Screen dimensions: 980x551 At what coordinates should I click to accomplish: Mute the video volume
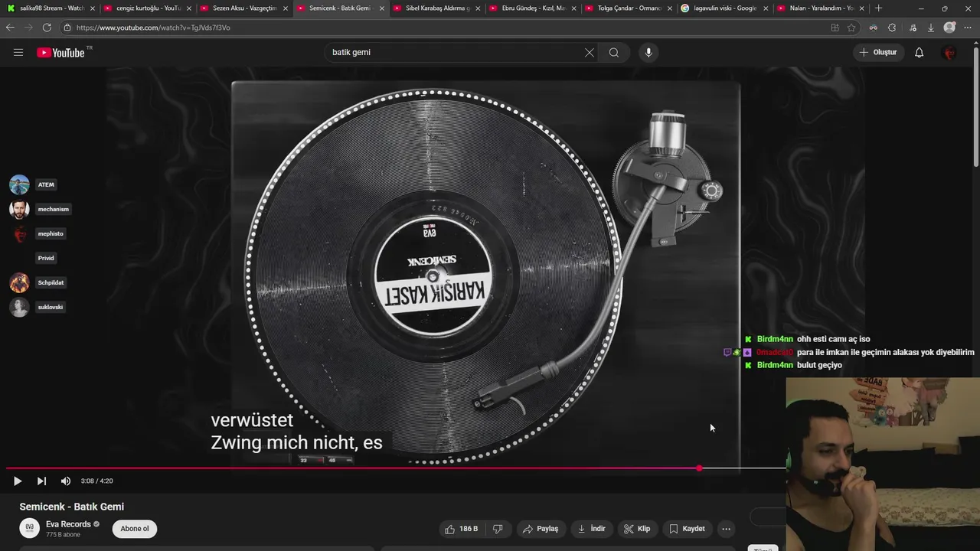[x=66, y=481]
